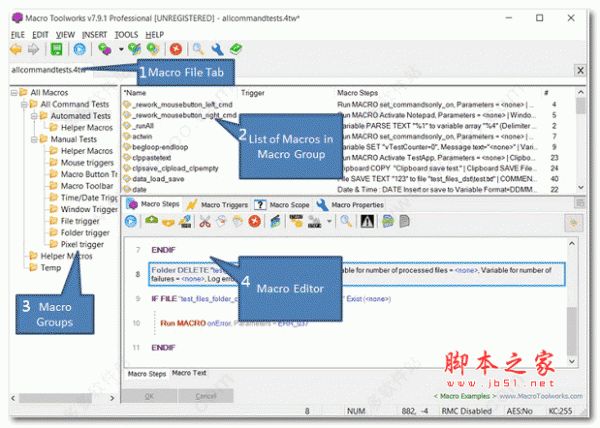Click the gray forward arrow icon
The image size is (600, 428).
click(34, 49)
